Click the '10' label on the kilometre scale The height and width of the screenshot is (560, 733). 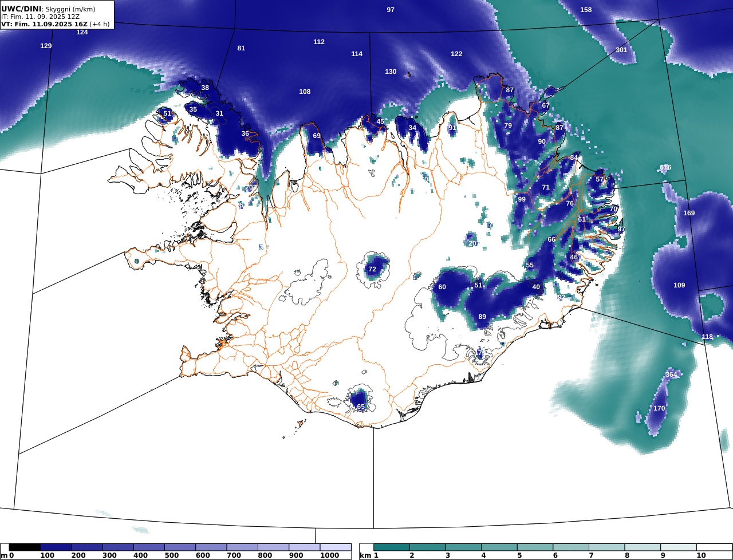pos(701,555)
